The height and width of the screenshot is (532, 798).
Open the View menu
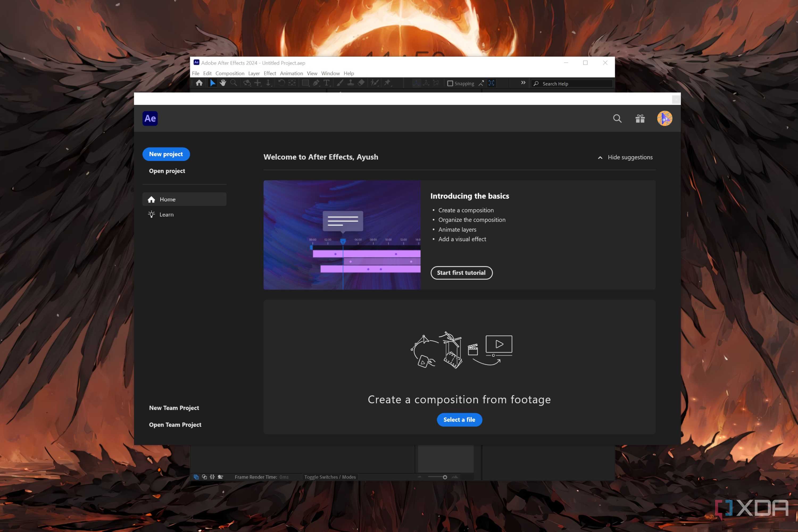[x=312, y=73]
